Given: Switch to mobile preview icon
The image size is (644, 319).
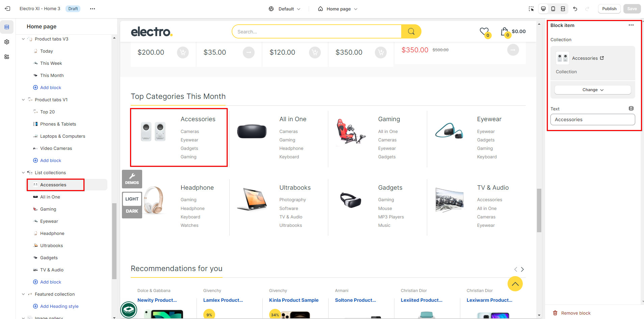Looking at the screenshot, I should point(553,9).
